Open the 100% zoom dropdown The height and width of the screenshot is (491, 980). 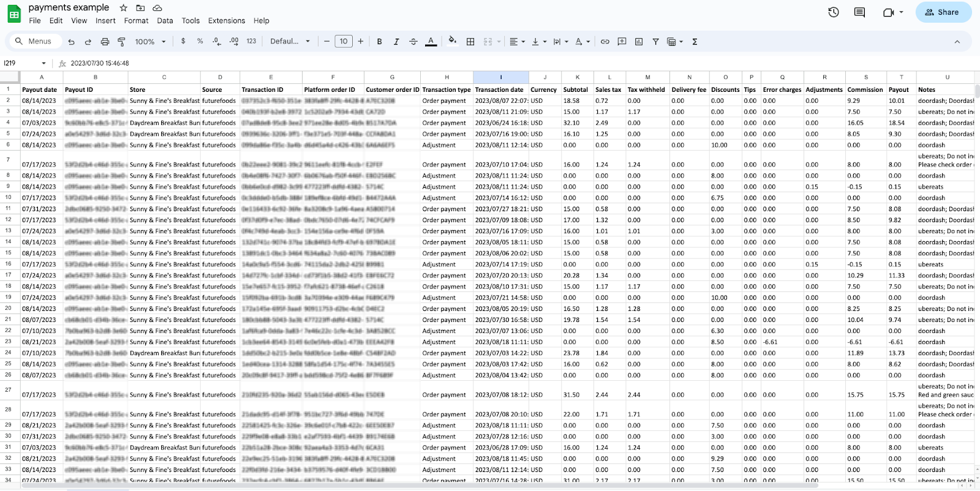(150, 42)
